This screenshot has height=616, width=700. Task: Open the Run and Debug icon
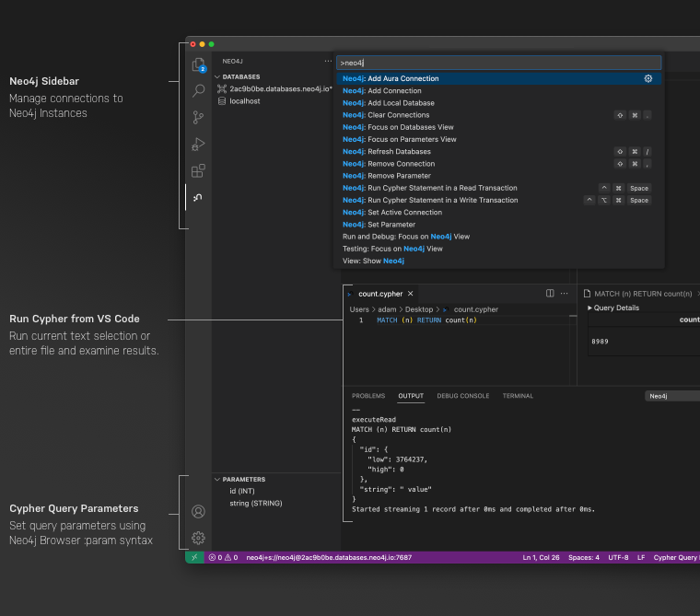[x=198, y=145]
